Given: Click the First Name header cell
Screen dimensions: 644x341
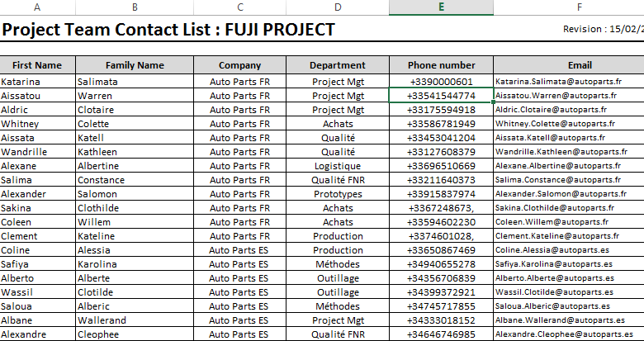Looking at the screenshot, I should pos(37,65).
